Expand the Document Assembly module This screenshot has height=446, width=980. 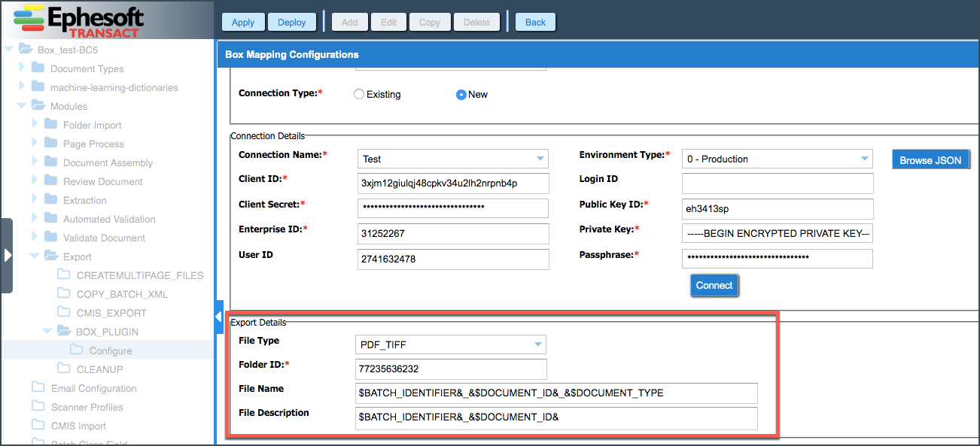pos(35,162)
